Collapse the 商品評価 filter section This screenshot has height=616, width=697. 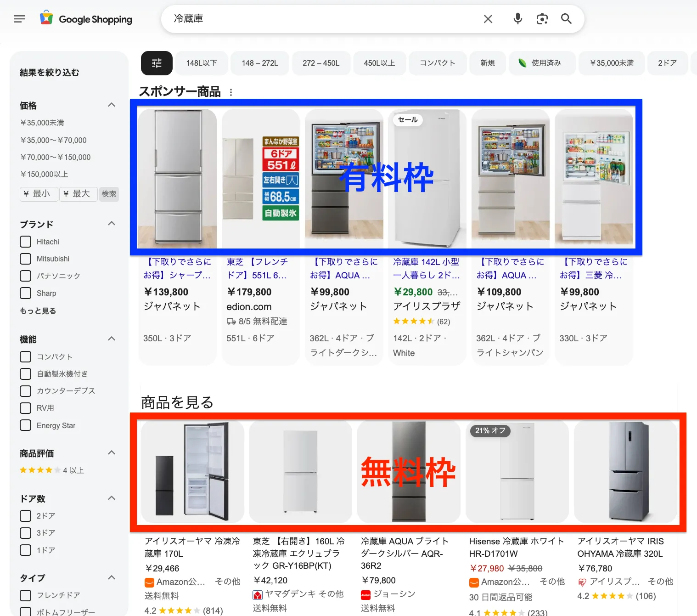(112, 453)
